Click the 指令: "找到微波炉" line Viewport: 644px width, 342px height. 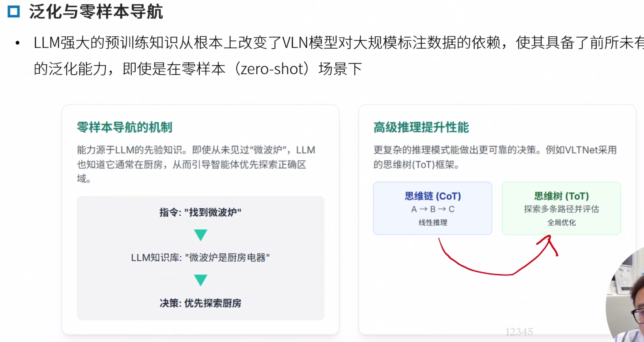coord(200,212)
